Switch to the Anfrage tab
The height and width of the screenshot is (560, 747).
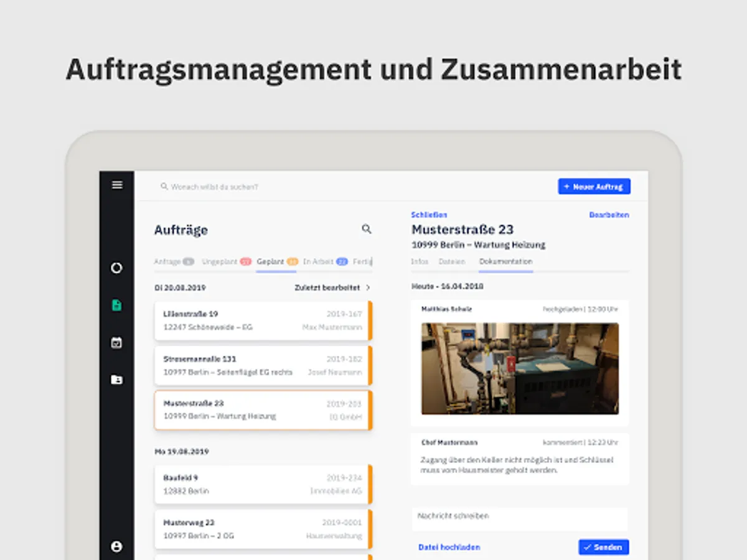(174, 262)
